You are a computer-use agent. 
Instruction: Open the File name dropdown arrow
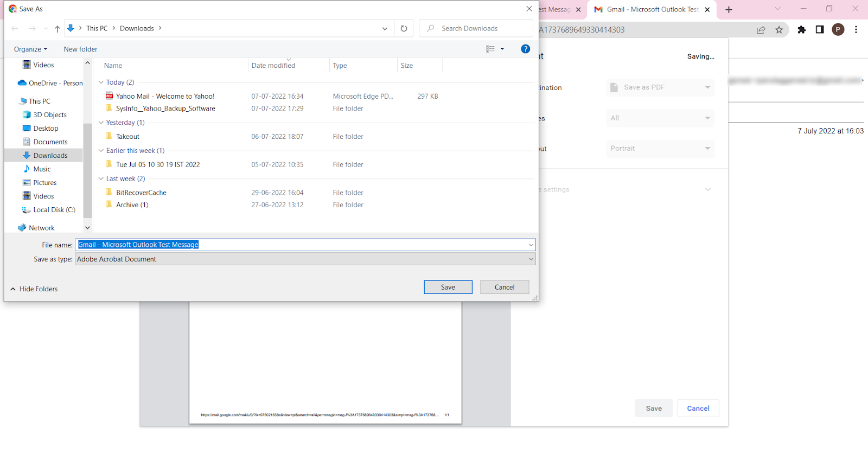(531, 245)
